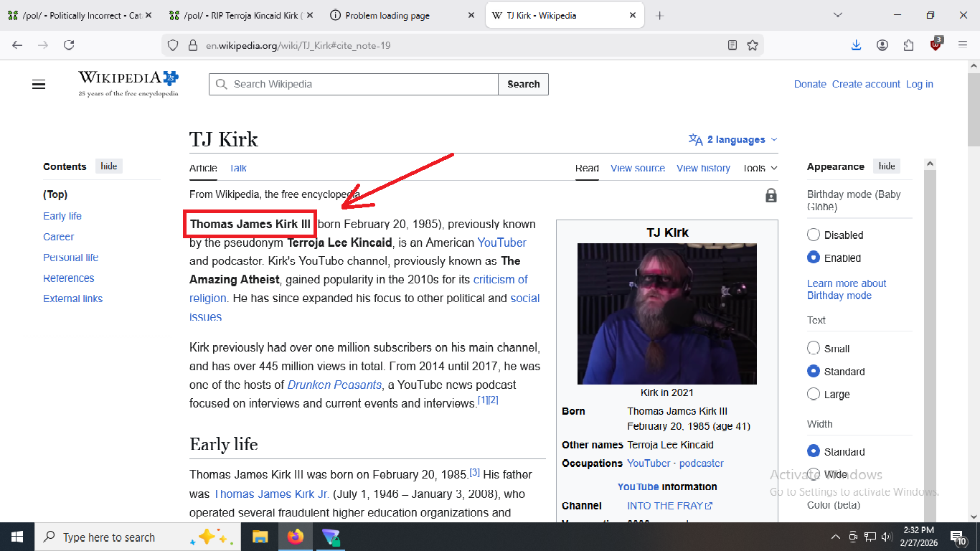Jump to References in Contents
This screenshot has height=551, width=980.
(x=69, y=278)
